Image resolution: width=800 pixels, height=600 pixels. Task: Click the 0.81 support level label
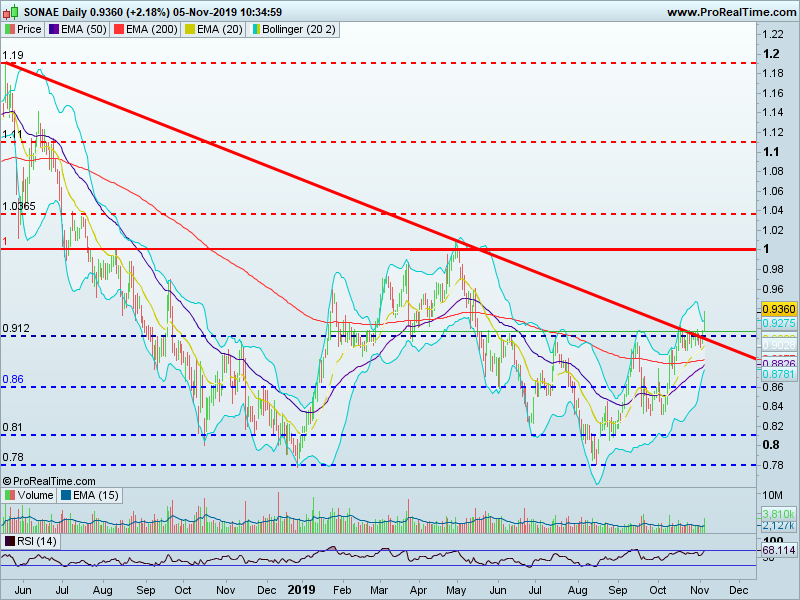pos(12,427)
